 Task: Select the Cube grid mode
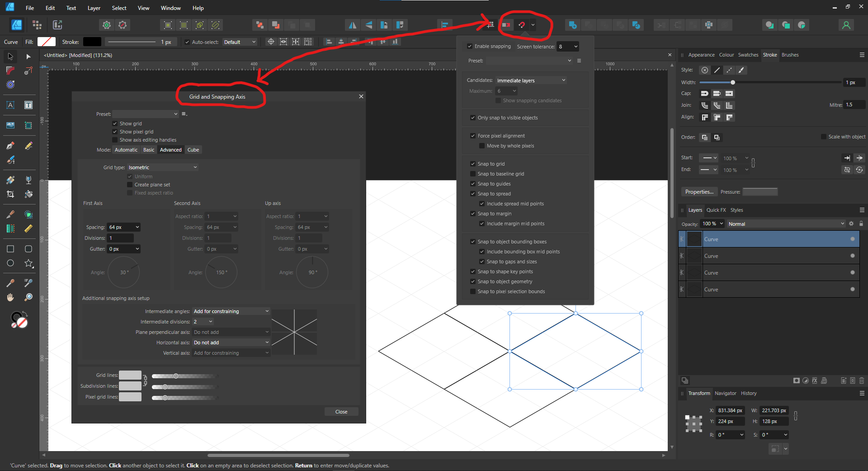(193, 150)
